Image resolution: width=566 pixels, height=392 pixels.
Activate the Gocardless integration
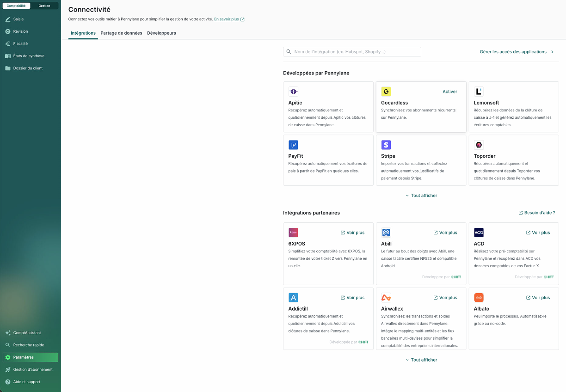coord(449,92)
